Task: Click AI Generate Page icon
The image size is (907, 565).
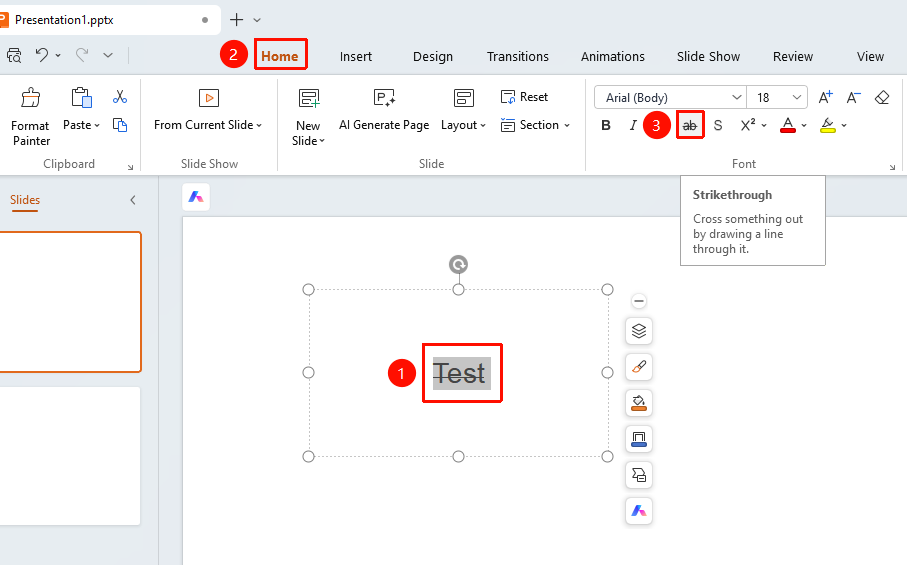Action: click(384, 98)
